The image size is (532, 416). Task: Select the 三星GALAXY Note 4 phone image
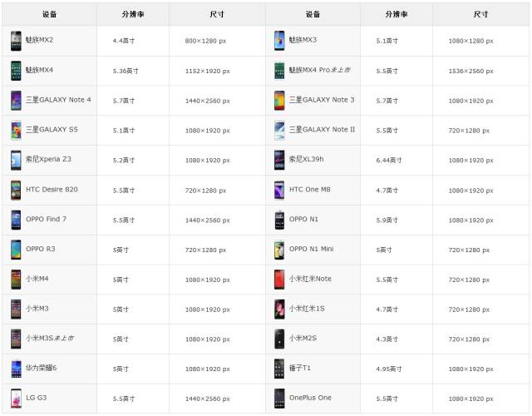tap(16, 101)
